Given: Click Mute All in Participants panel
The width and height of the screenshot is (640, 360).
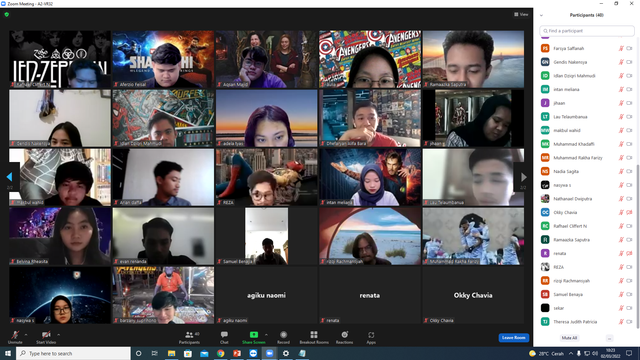Looking at the screenshot, I should tap(569, 338).
